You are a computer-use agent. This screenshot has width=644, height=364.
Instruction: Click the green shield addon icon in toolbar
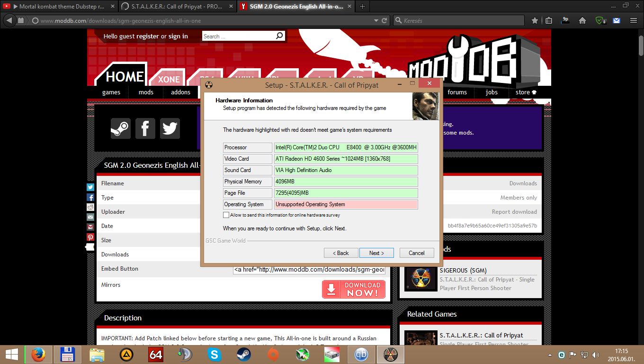[x=600, y=21]
